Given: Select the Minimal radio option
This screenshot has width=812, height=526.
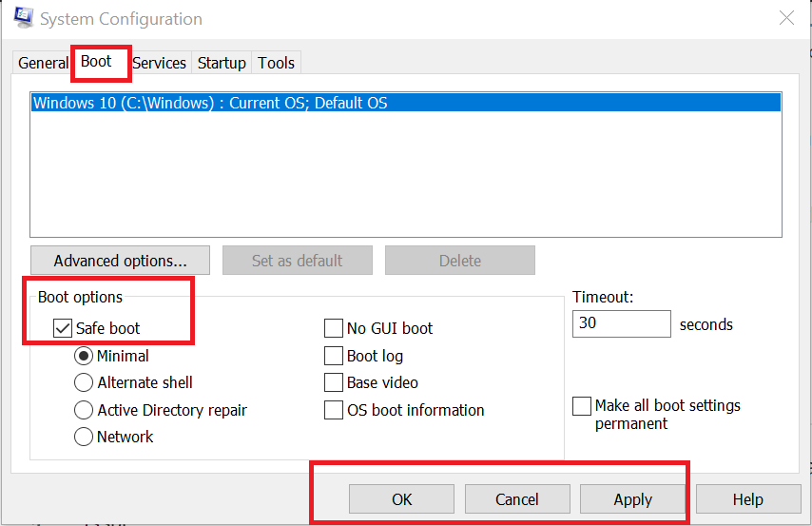Looking at the screenshot, I should 84,356.
